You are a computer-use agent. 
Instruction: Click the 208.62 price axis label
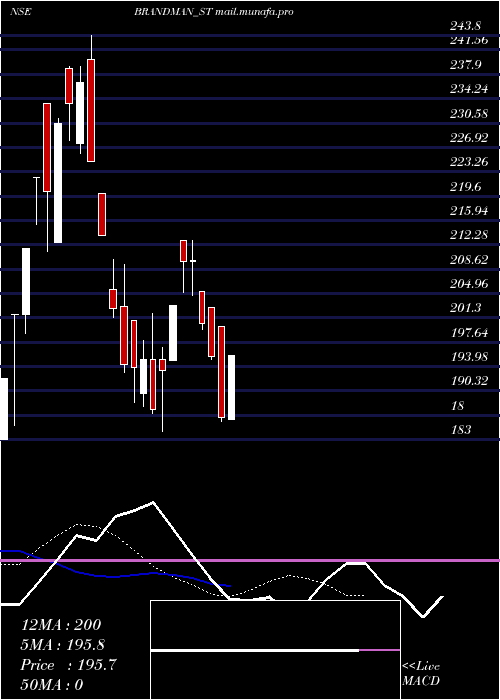click(469, 259)
